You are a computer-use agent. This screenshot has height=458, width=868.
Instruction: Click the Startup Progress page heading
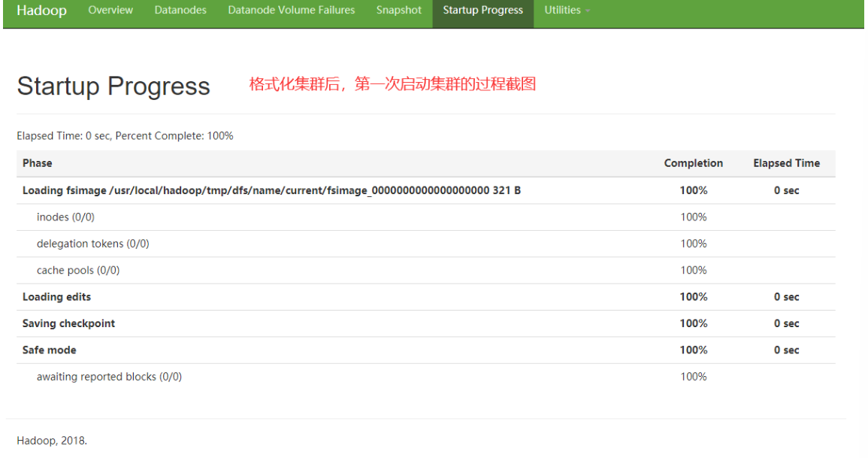pos(113,86)
